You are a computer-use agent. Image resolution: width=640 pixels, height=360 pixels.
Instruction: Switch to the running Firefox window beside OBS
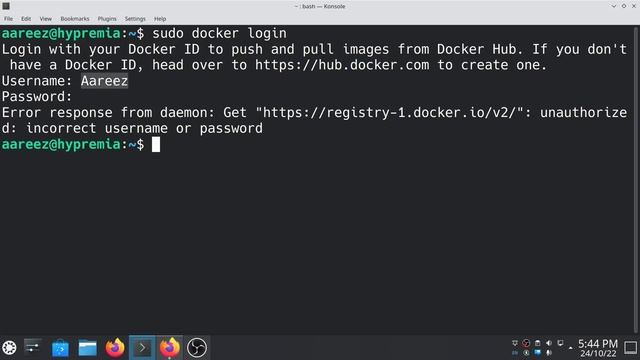pyautogui.click(x=169, y=348)
